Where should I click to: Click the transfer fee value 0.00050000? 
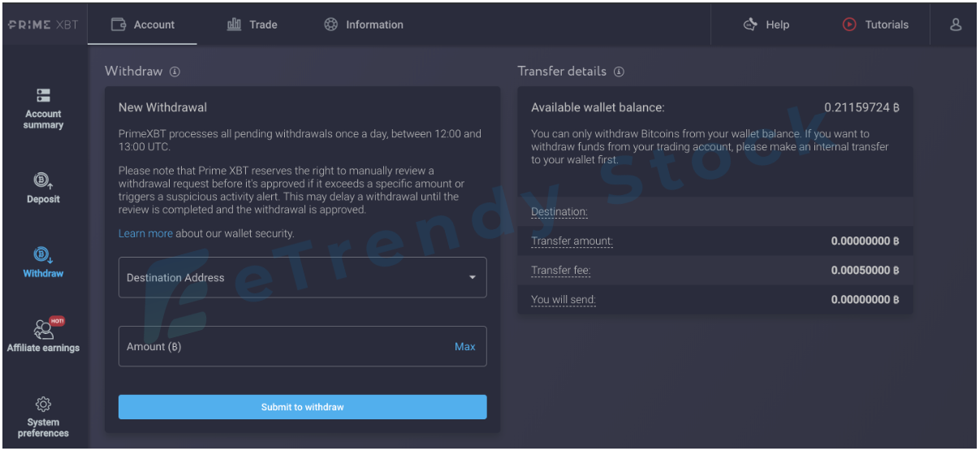(x=866, y=271)
